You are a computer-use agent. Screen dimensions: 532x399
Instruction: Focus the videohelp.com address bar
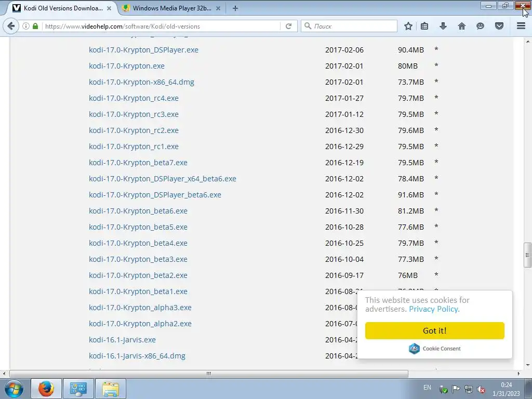coord(162,26)
